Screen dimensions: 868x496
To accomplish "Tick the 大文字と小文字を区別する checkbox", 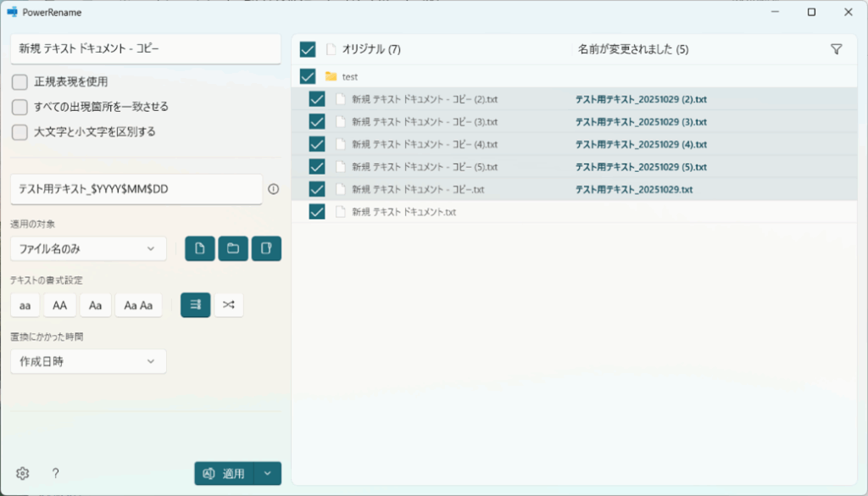I will (19, 131).
